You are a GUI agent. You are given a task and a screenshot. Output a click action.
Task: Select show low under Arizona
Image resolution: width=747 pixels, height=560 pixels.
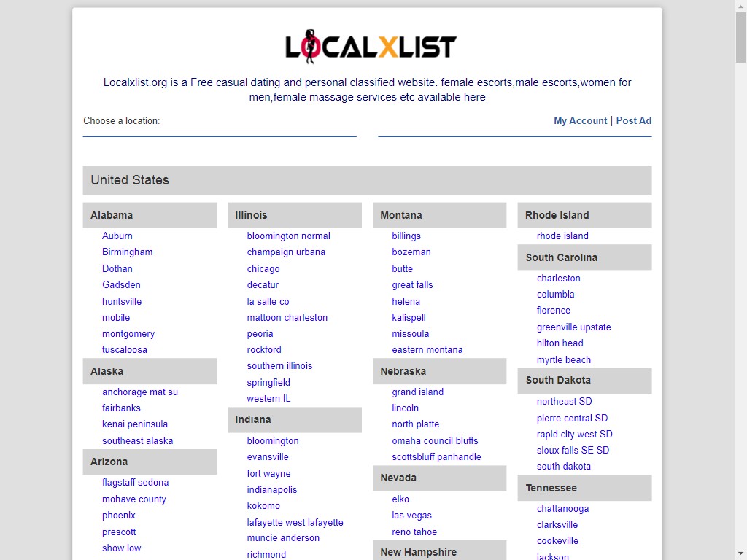tap(122, 548)
